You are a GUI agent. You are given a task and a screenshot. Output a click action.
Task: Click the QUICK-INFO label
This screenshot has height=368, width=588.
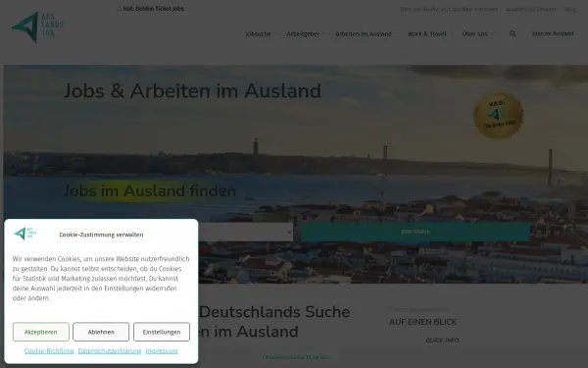click(442, 341)
